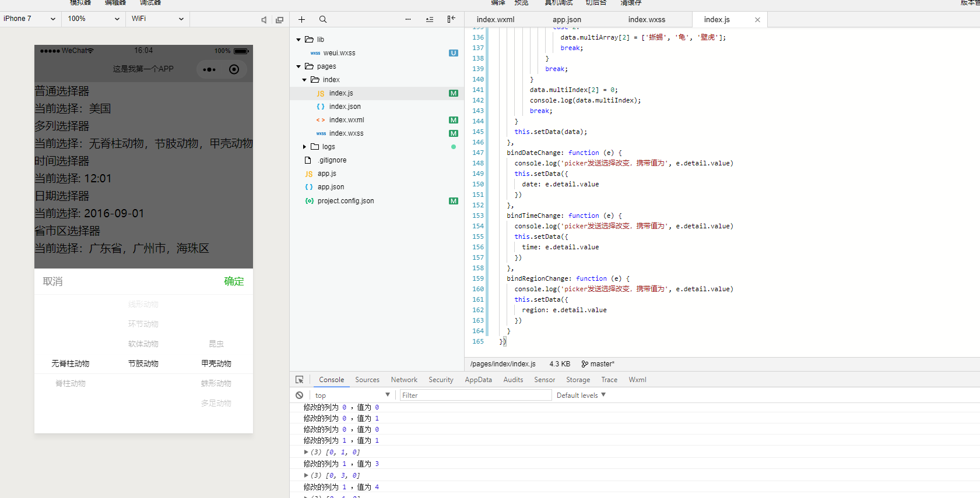
Task: Switch to the Network tab
Action: 404,380
